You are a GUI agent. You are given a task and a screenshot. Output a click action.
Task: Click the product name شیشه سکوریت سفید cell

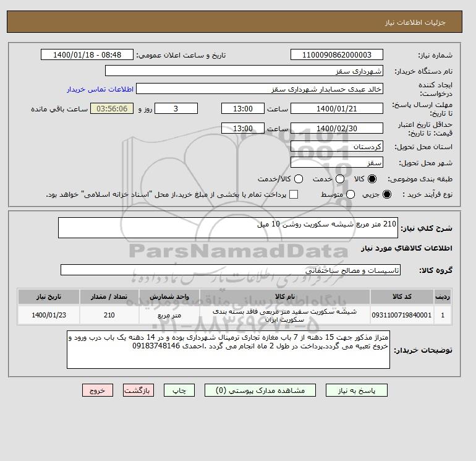[285, 315]
